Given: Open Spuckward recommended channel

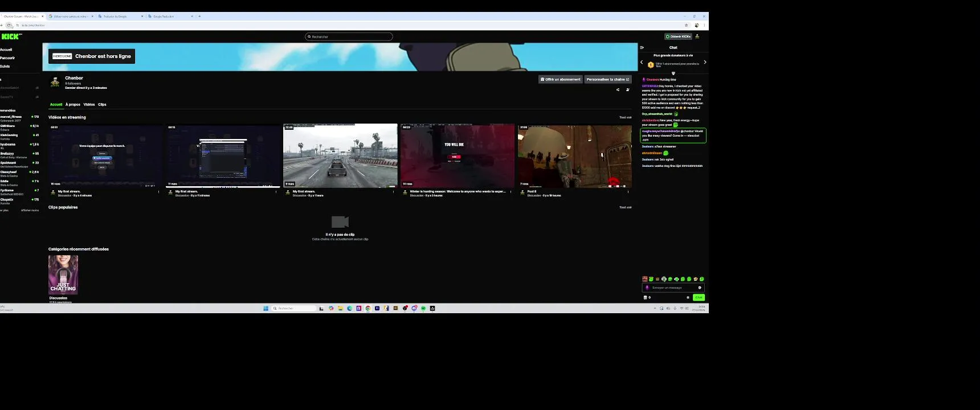Looking at the screenshot, I should pos(19,164).
